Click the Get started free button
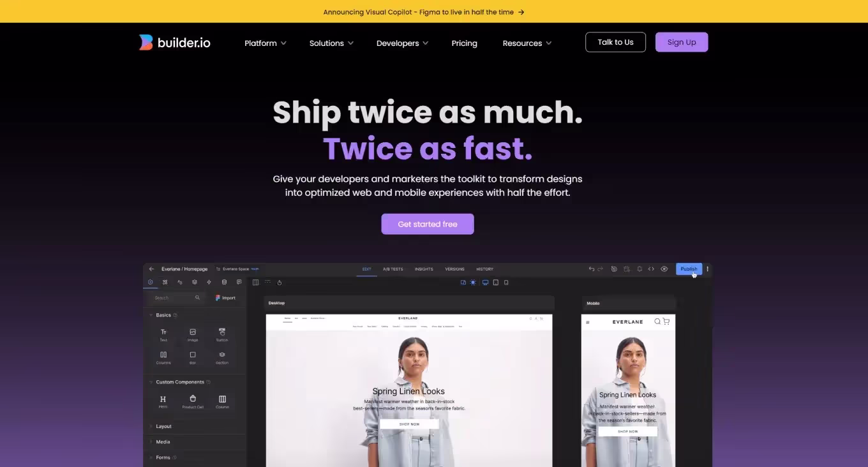 [428, 224]
